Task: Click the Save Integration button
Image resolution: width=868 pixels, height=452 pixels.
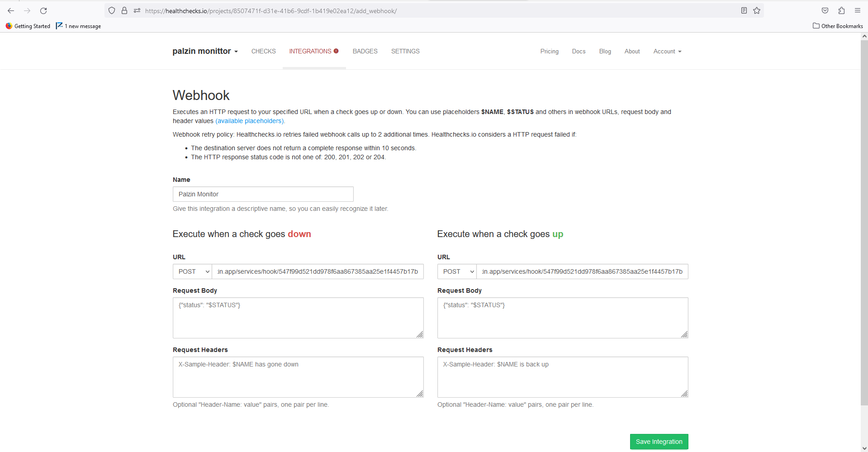Action: pos(659,442)
